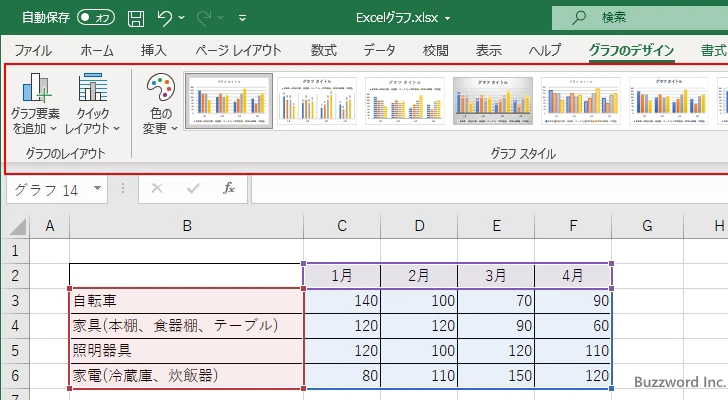Open the Redo history dropdown arrow
Screen dimensions: 728x400
tap(221, 18)
